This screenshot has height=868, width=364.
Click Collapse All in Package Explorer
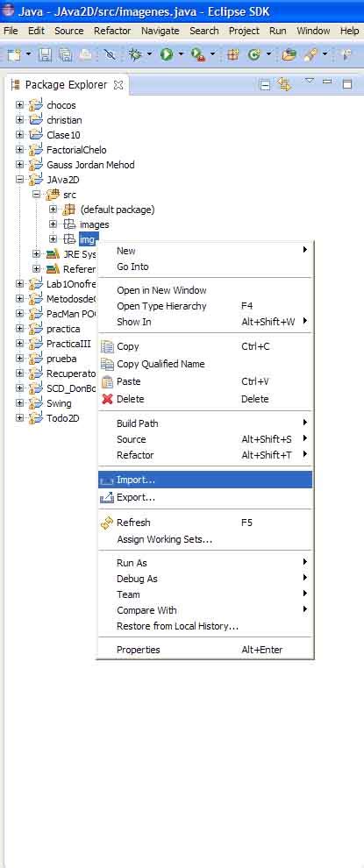click(x=266, y=84)
